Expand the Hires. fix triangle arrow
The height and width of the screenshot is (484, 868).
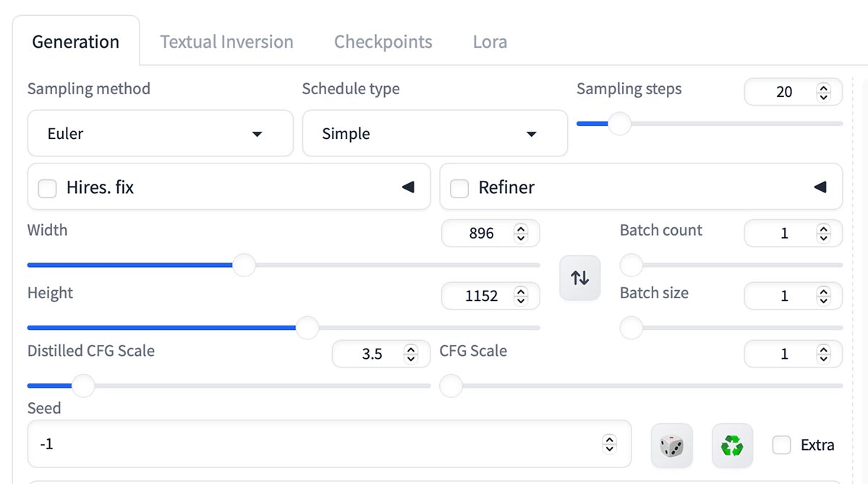click(408, 187)
